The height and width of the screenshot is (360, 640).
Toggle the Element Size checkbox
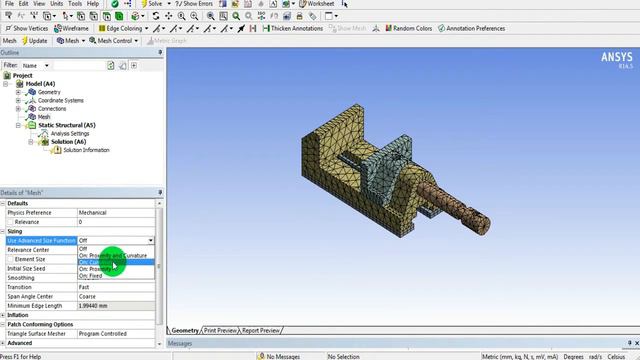(x=11, y=259)
